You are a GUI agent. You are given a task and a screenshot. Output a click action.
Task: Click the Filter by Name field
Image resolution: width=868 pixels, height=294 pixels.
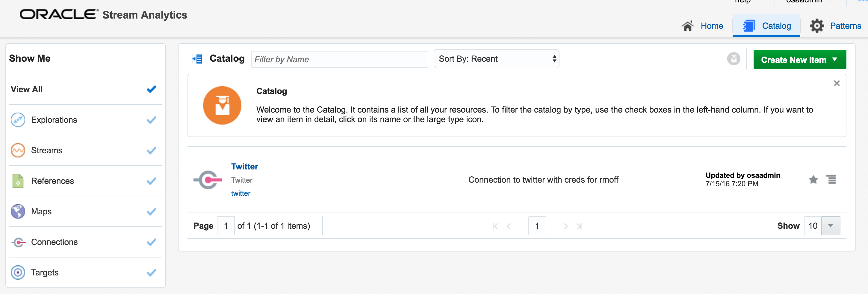coord(339,59)
